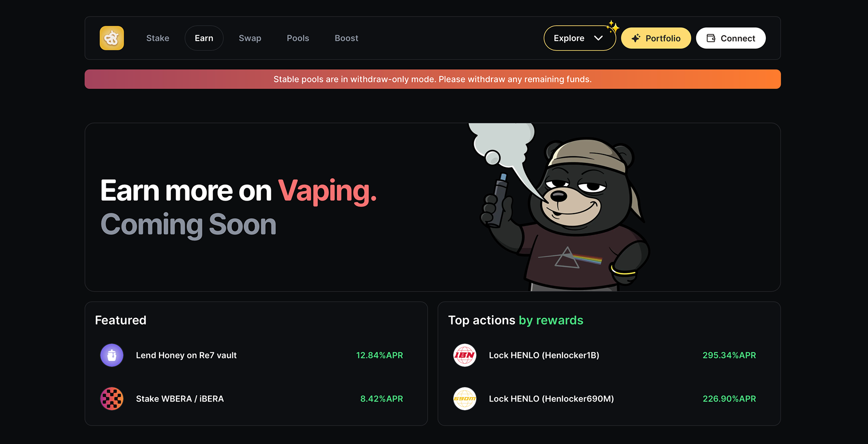Screen dimensions: 868x444
Task: Click the wallet icon in Connect button
Action: pyautogui.click(x=711, y=38)
